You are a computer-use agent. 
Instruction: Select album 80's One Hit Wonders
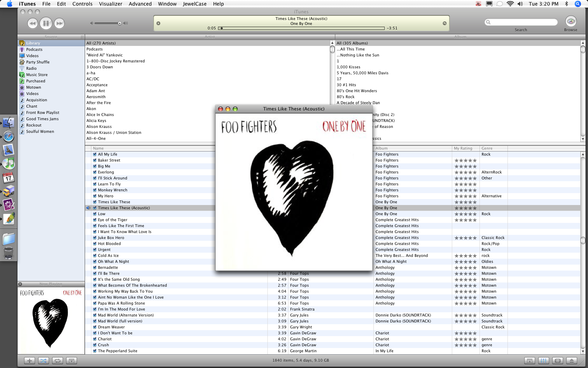(357, 91)
